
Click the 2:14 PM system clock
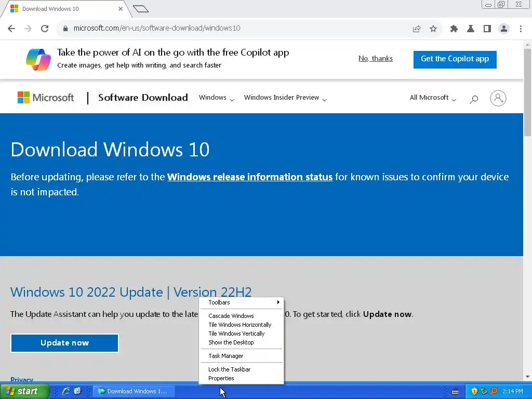click(x=513, y=391)
